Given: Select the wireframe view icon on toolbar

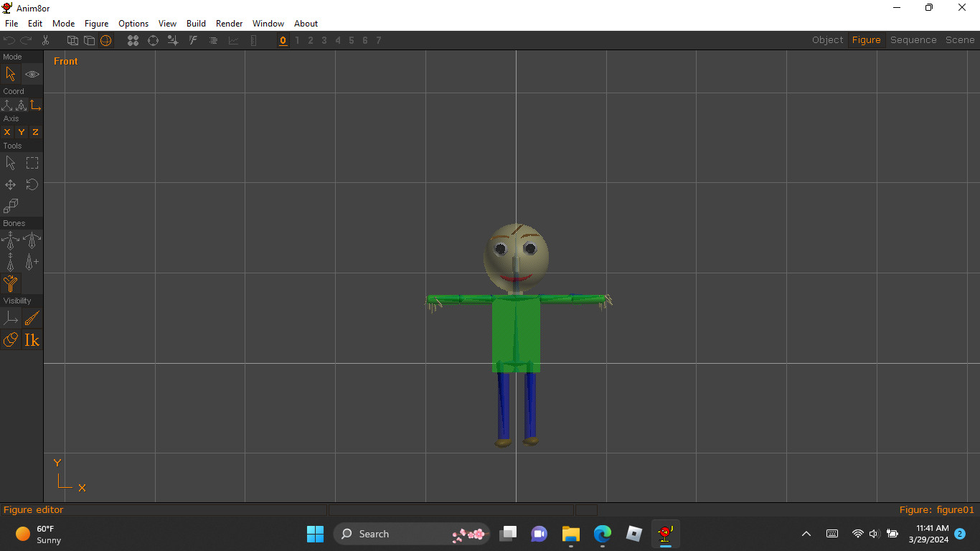Looking at the screenshot, I should pos(72,40).
